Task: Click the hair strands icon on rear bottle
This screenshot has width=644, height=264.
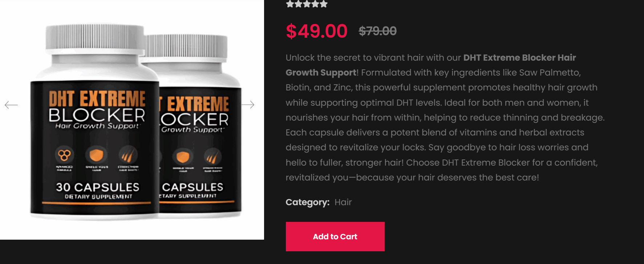Action: tap(212, 158)
